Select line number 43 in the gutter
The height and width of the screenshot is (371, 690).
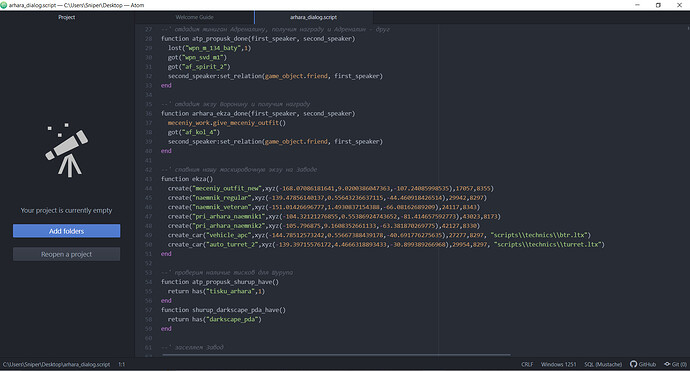[x=148, y=179]
